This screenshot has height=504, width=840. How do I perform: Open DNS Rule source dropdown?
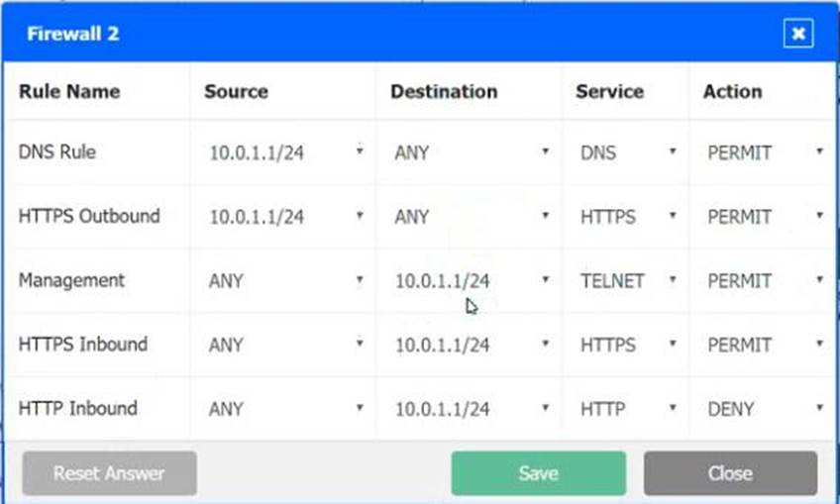[286, 152]
